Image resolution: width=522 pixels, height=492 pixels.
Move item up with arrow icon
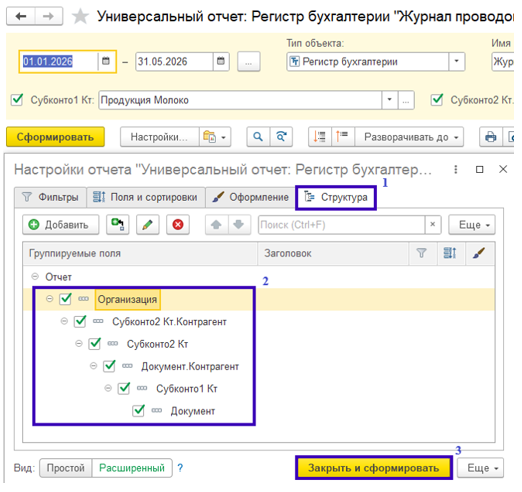pyautogui.click(x=217, y=225)
